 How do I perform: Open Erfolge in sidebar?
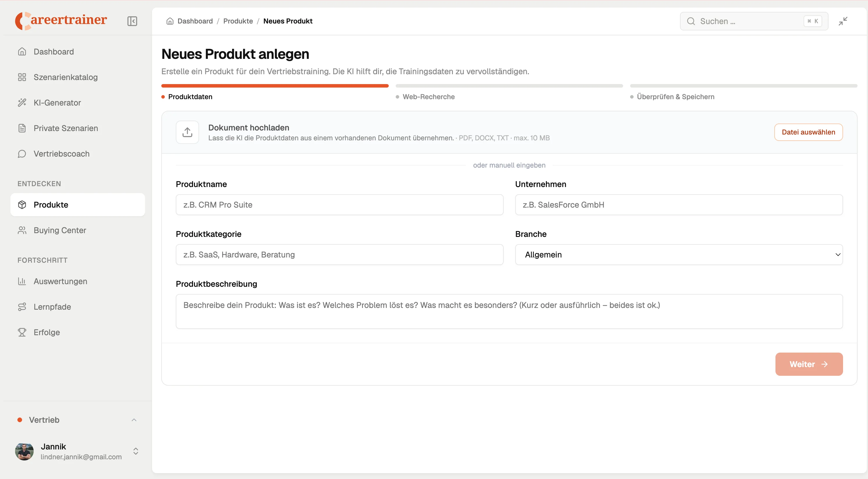tap(77, 333)
